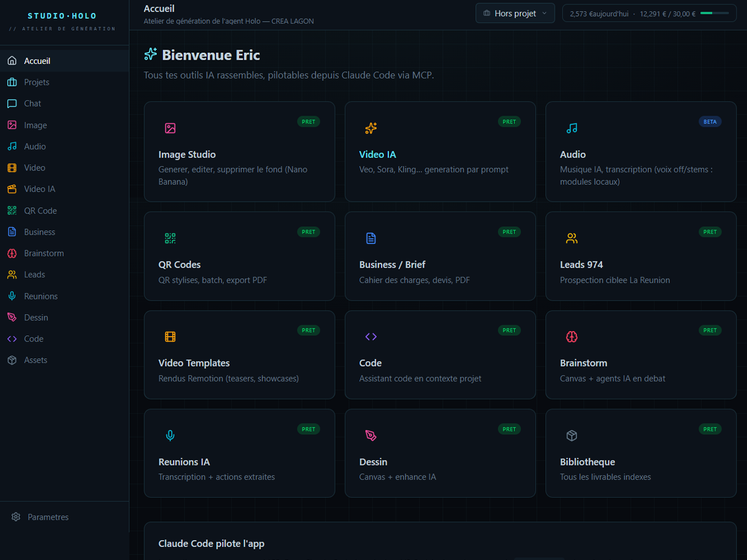Click the pink image icon on Image Studio card

171,128
